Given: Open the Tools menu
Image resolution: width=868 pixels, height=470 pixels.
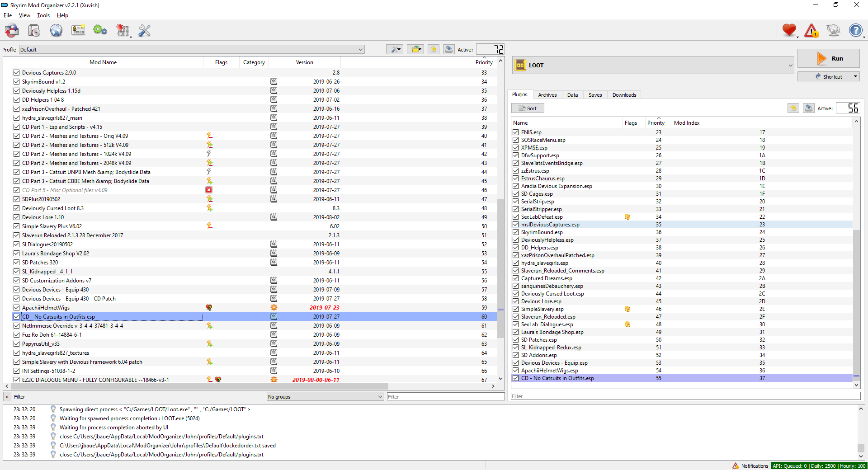Looking at the screenshot, I should 43,15.
